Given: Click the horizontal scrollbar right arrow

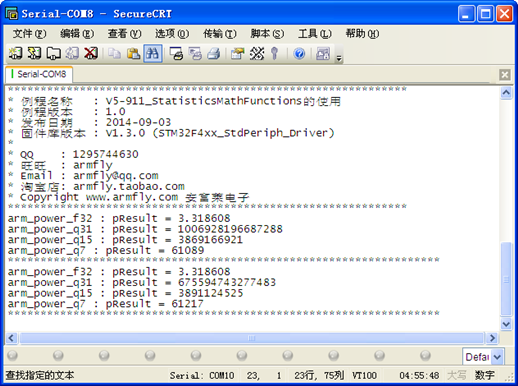Looking at the screenshot, I should coord(492,338).
